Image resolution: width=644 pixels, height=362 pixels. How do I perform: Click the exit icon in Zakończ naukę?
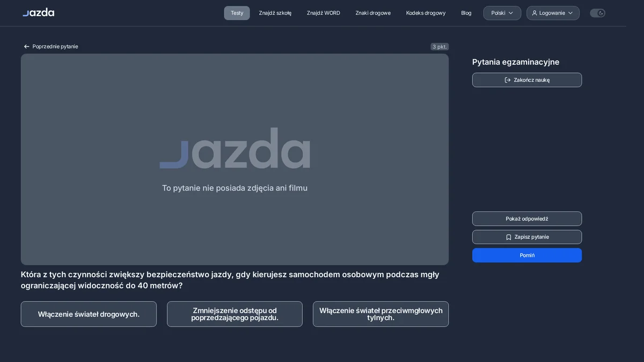click(508, 80)
